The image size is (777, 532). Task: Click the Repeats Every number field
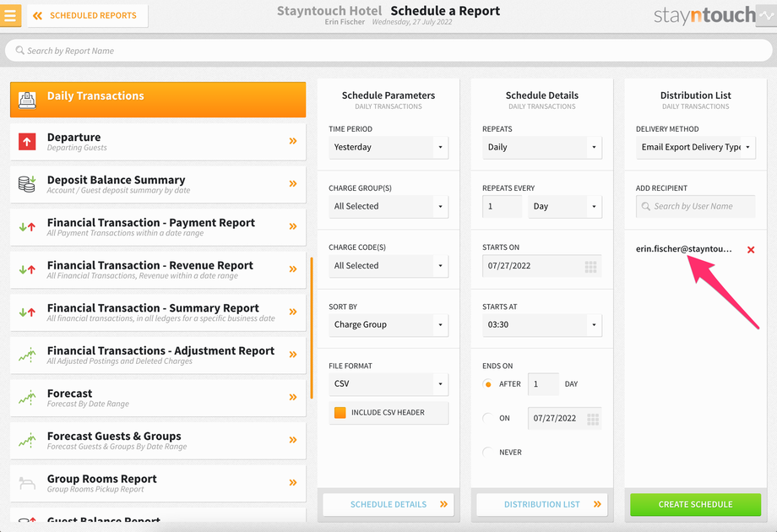tap(502, 206)
